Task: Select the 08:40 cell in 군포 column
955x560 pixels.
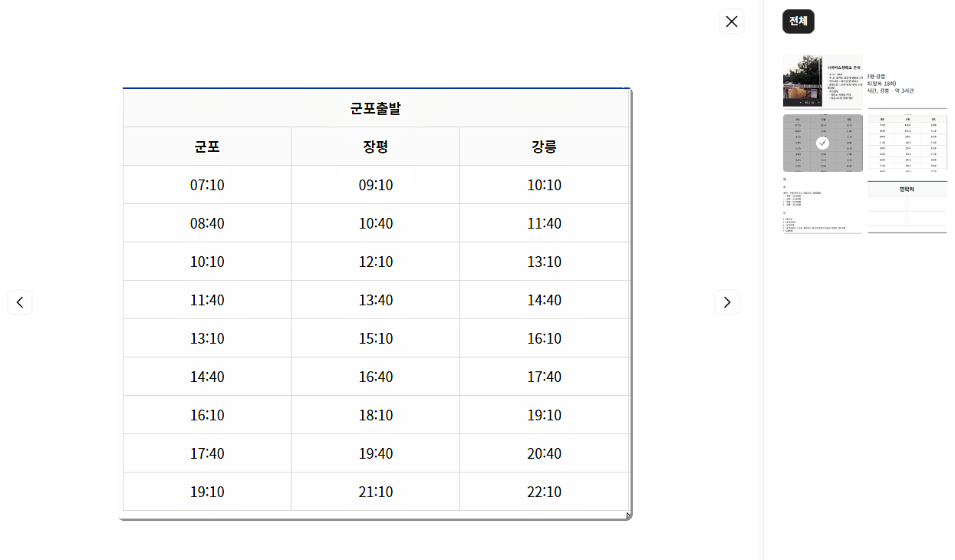Action: tap(207, 223)
